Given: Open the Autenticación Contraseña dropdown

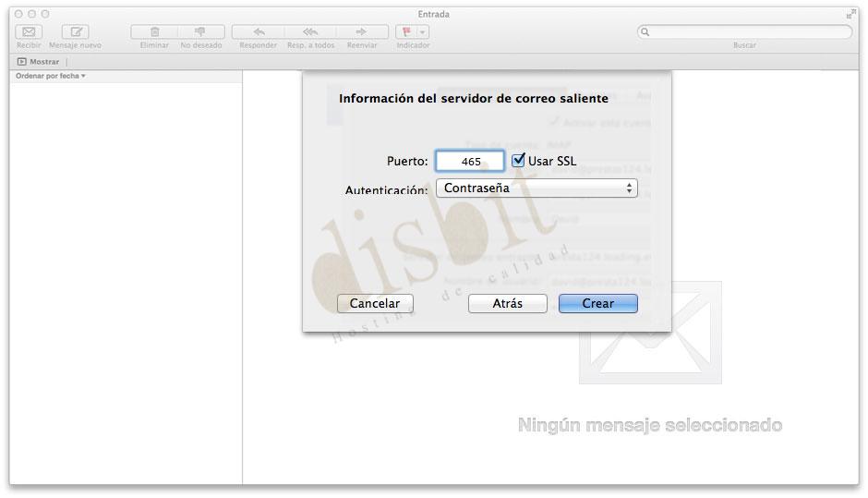Looking at the screenshot, I should coord(536,188).
